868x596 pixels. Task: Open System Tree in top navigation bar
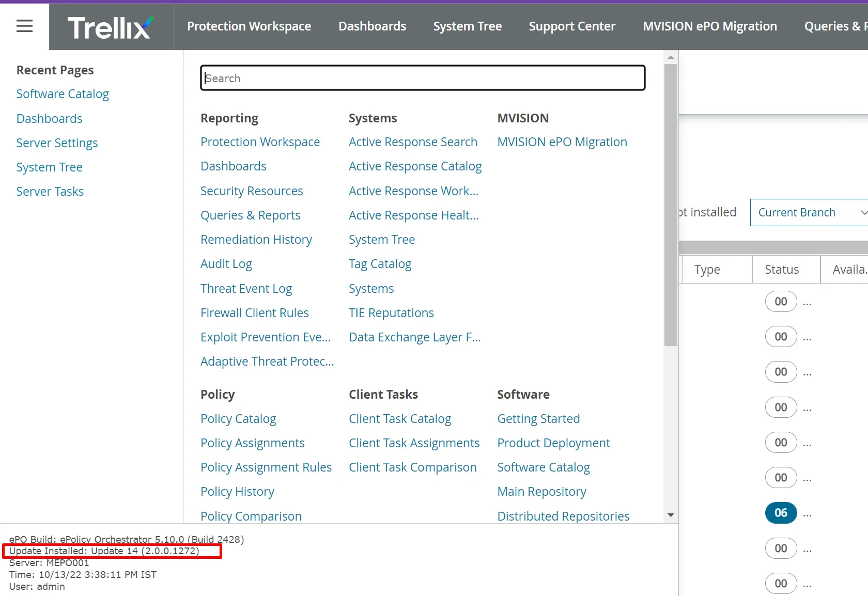tap(467, 26)
